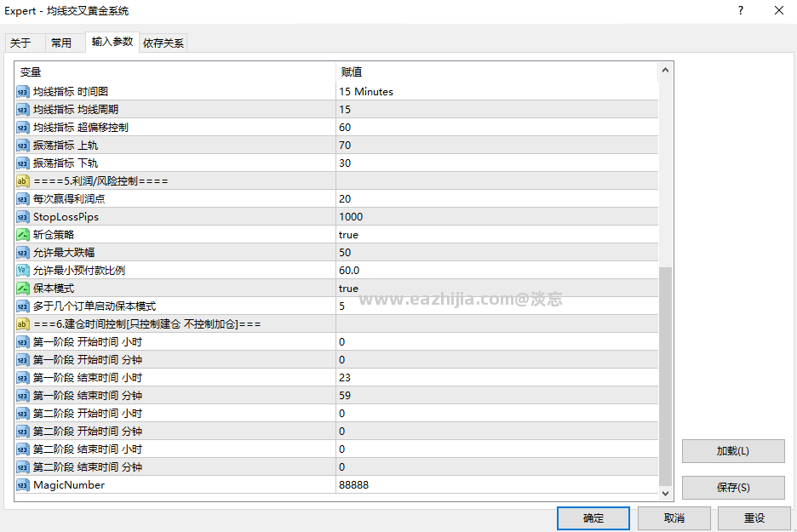Click the icon beside 第一阶段 开始时间 小时
Screen dimensions: 797x532
(x=22, y=342)
